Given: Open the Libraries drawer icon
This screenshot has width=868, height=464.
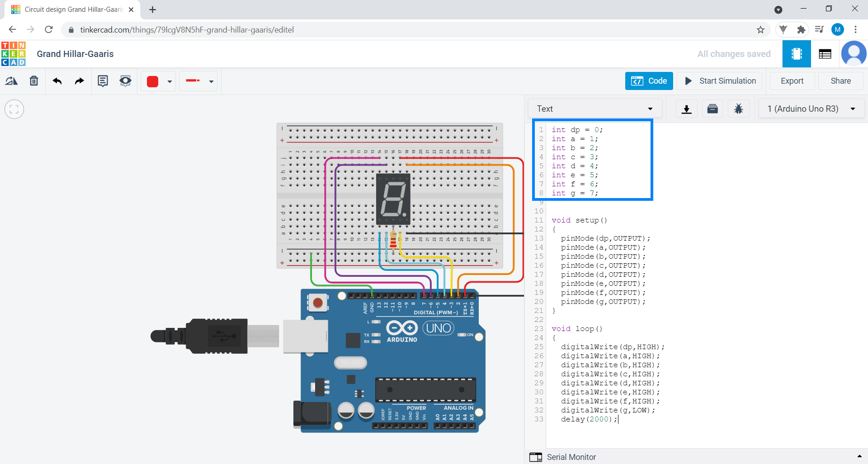Looking at the screenshot, I should point(712,109).
